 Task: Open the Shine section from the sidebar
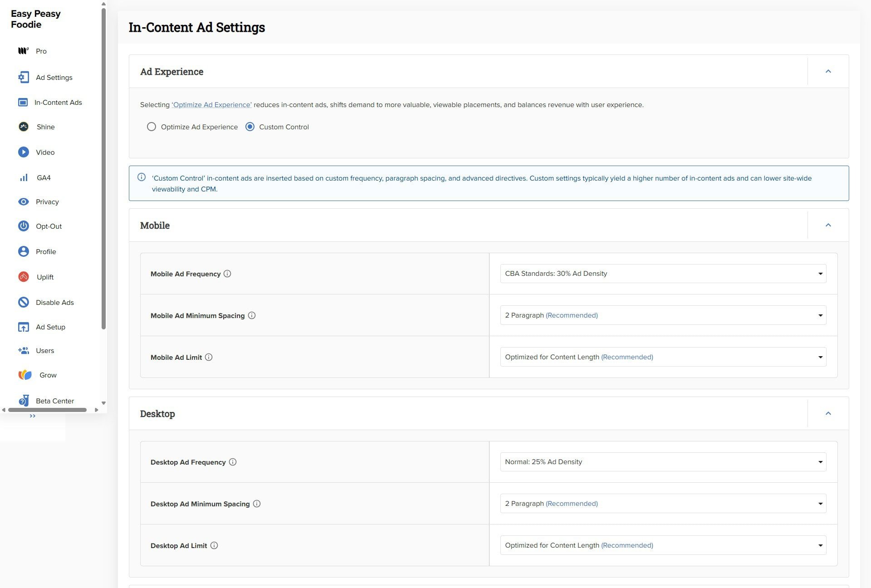(x=24, y=127)
